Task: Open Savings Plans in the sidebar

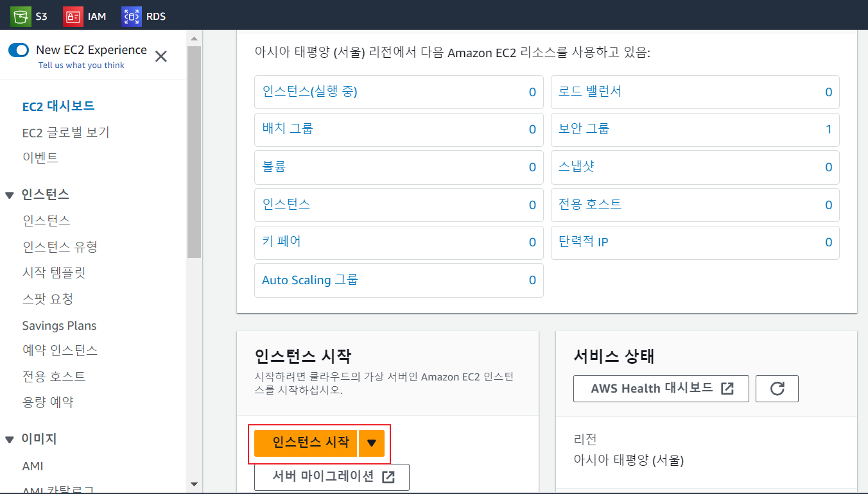Action: pyautogui.click(x=59, y=325)
